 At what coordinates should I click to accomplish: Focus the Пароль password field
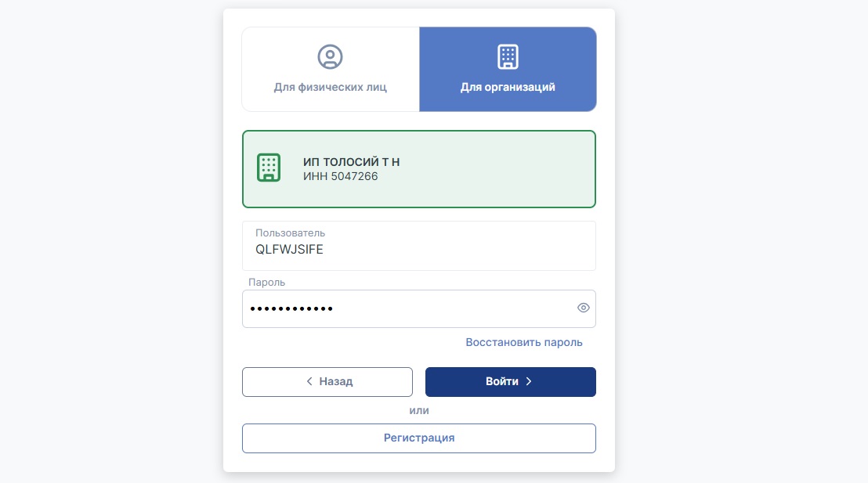coord(419,308)
